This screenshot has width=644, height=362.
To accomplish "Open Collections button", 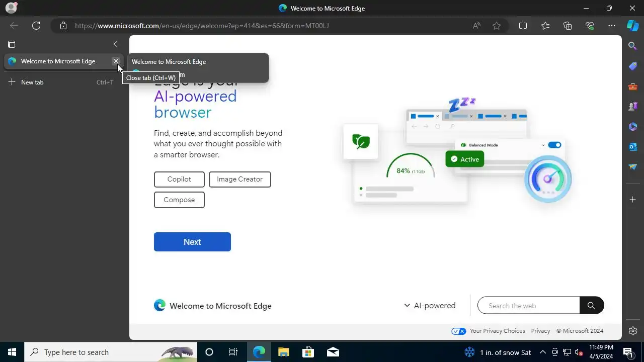I will [x=568, y=26].
